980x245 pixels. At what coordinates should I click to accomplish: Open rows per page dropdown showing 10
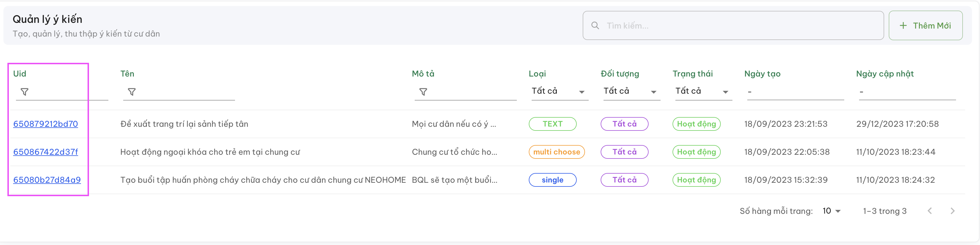[x=832, y=211]
